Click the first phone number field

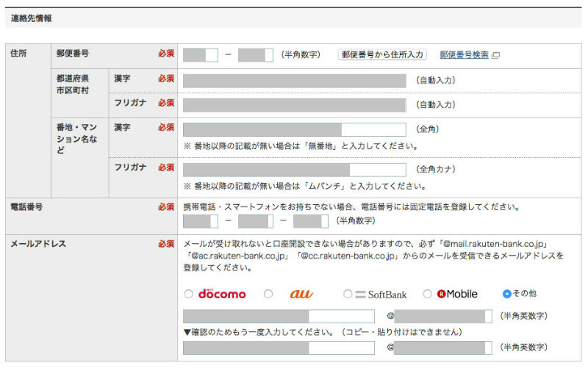pos(200,220)
